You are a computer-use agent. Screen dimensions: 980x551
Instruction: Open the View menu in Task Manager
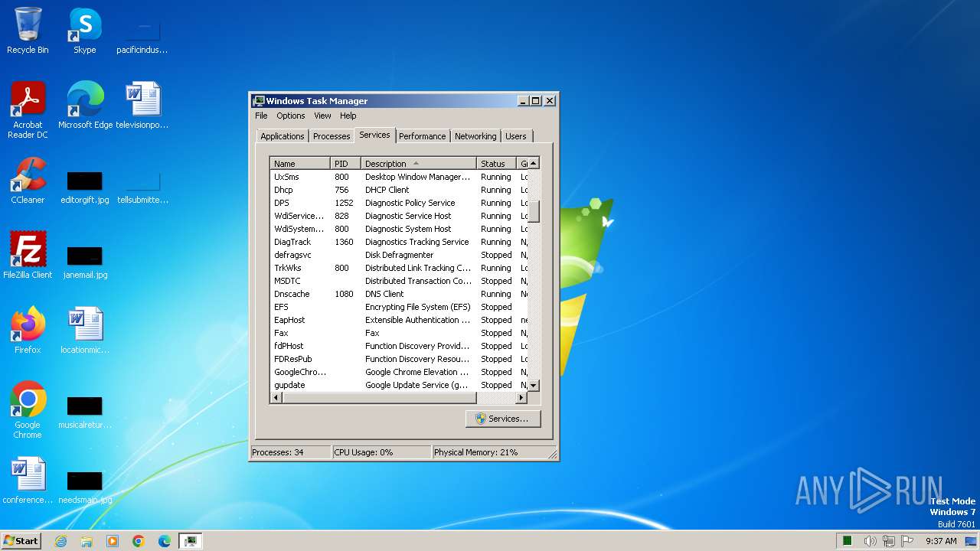tap(322, 116)
